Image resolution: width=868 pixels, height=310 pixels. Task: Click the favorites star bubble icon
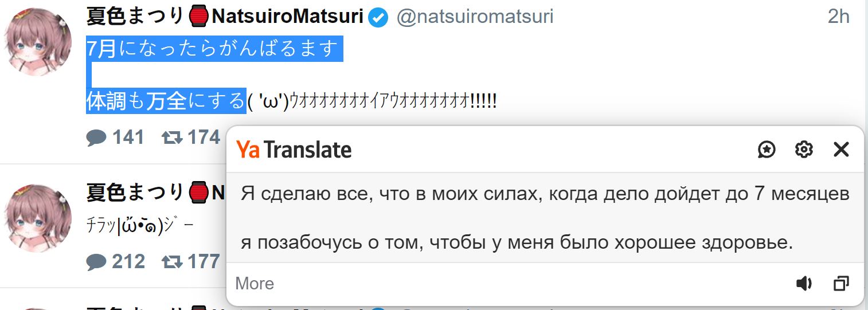pyautogui.click(x=767, y=150)
